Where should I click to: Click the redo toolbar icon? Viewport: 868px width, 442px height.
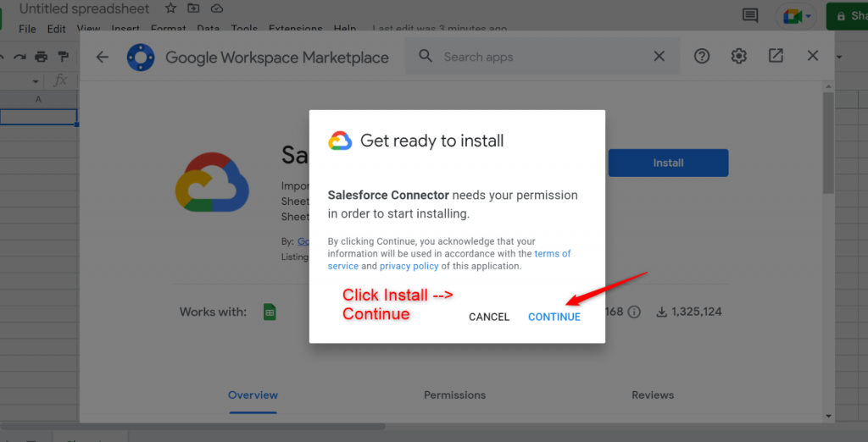tap(20, 57)
